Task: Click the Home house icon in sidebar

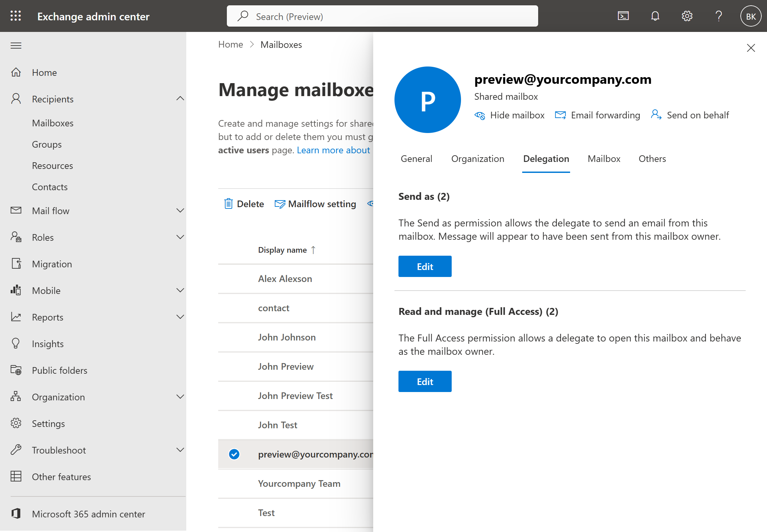Action: pyautogui.click(x=16, y=72)
